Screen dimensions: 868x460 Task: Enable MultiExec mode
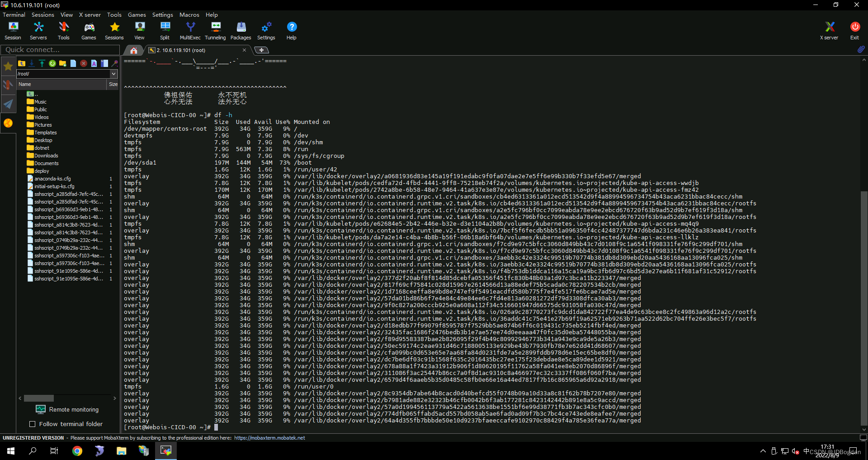pos(190,30)
